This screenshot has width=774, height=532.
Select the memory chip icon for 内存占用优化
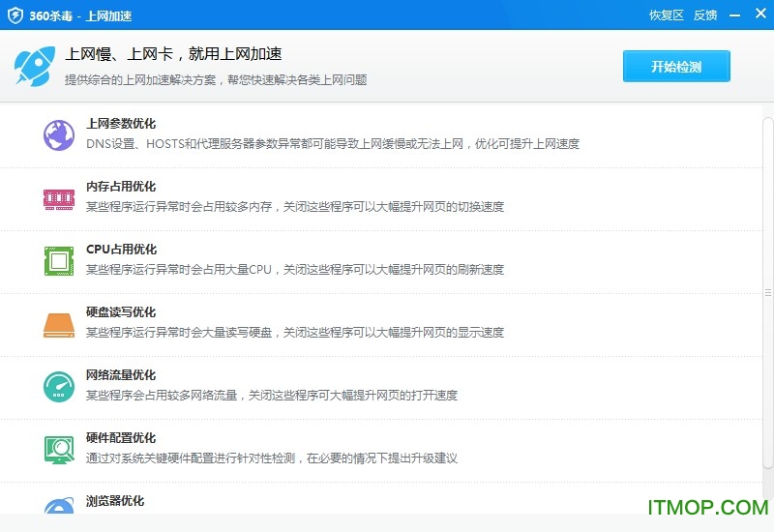pos(58,198)
